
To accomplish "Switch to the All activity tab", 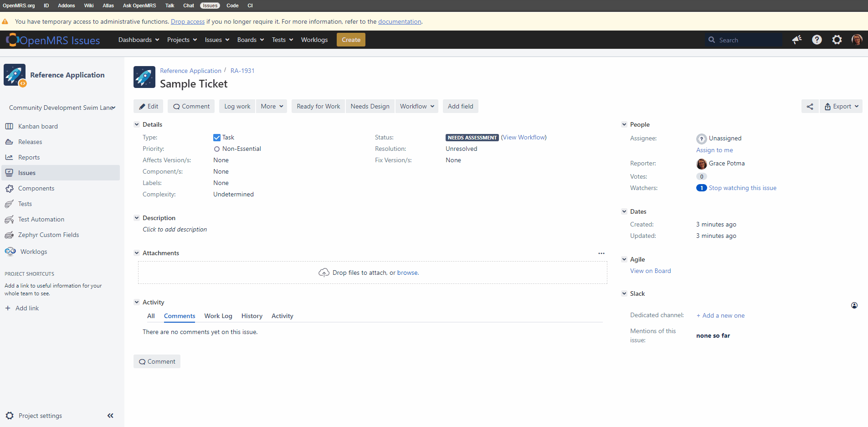I will (151, 316).
